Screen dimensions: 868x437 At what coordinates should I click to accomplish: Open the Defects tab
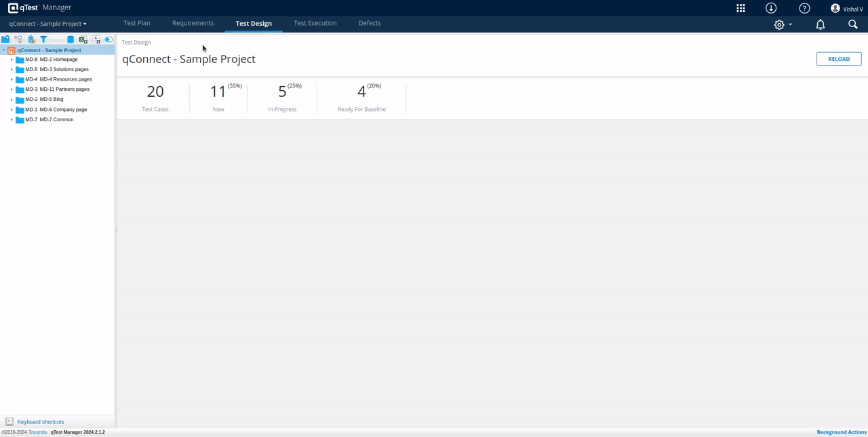(x=370, y=23)
